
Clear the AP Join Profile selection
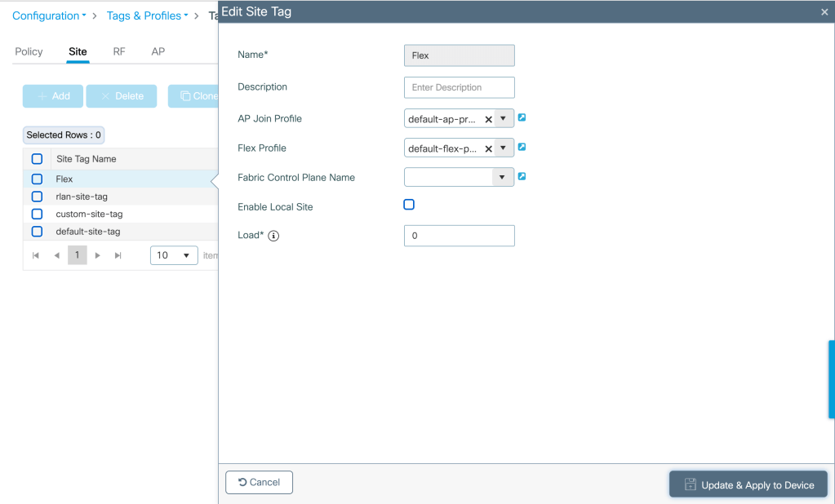(x=488, y=119)
